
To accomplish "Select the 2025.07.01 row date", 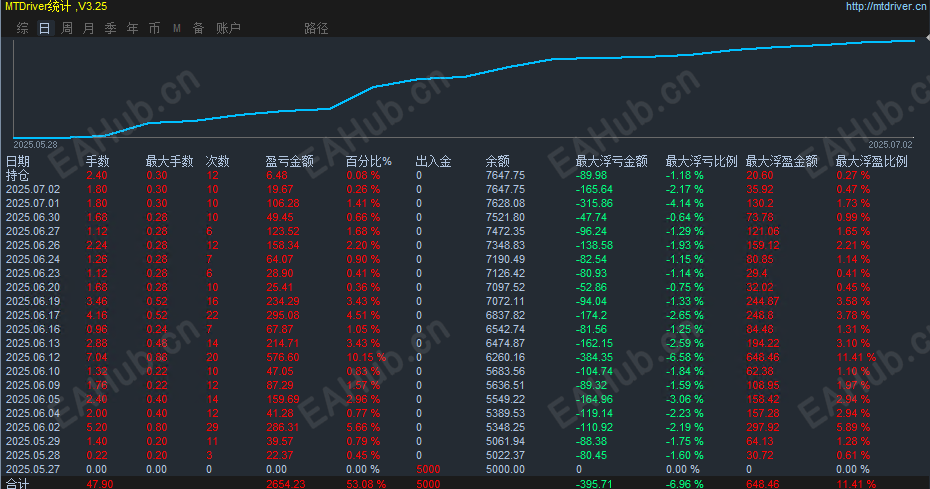I will pyautogui.click(x=33, y=204).
